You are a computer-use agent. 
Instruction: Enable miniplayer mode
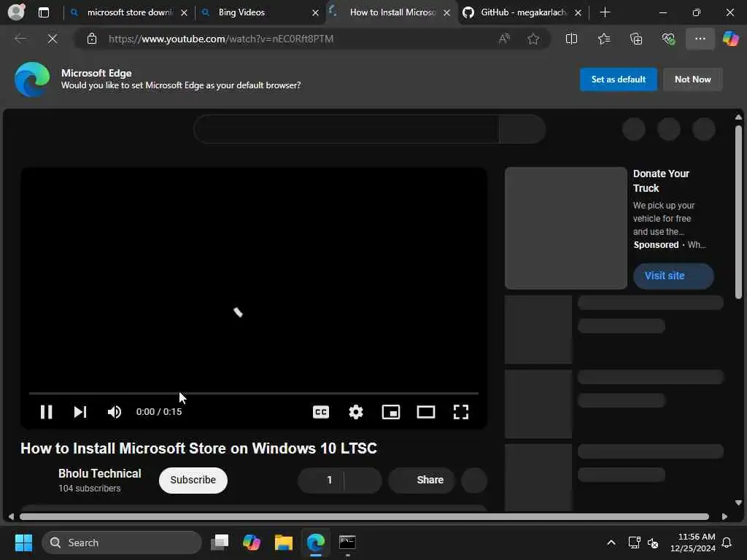pos(391,412)
